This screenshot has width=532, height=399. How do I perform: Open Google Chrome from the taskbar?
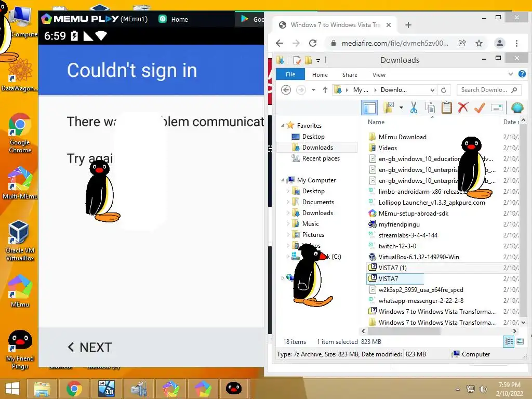click(74, 389)
